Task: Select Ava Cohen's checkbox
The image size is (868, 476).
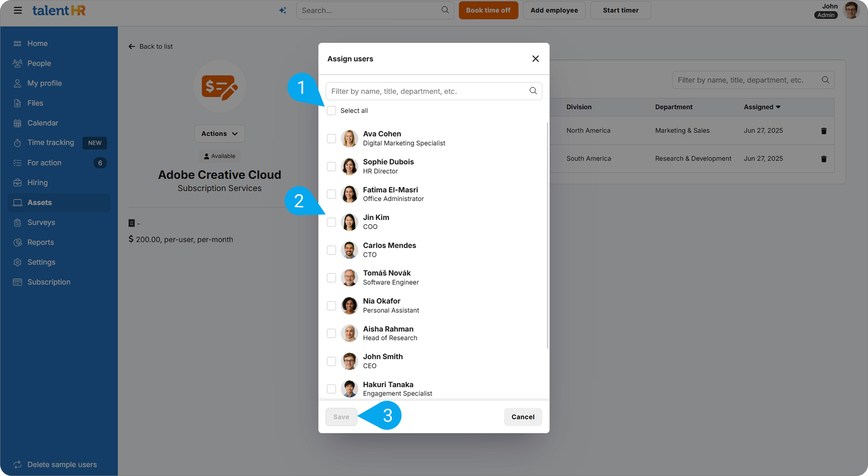Action: click(331, 138)
